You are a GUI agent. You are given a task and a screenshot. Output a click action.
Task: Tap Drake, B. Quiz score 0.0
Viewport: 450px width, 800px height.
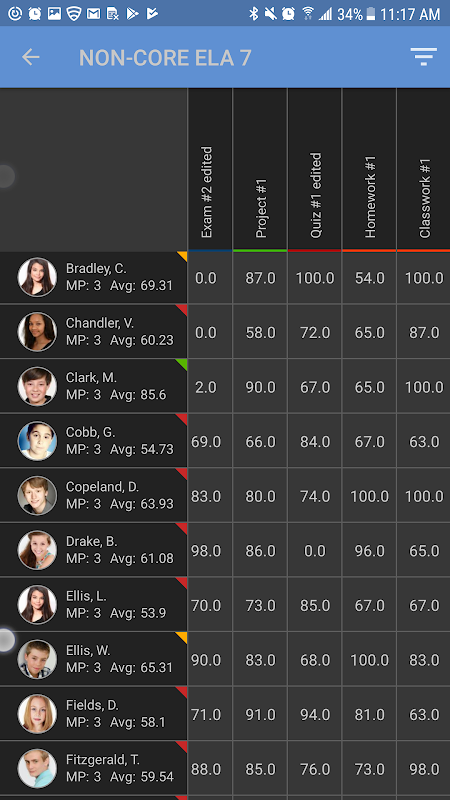[315, 551]
